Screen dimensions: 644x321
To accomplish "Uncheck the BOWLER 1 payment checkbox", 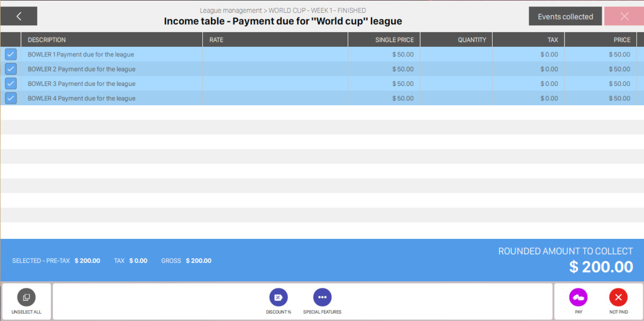I will (x=11, y=54).
